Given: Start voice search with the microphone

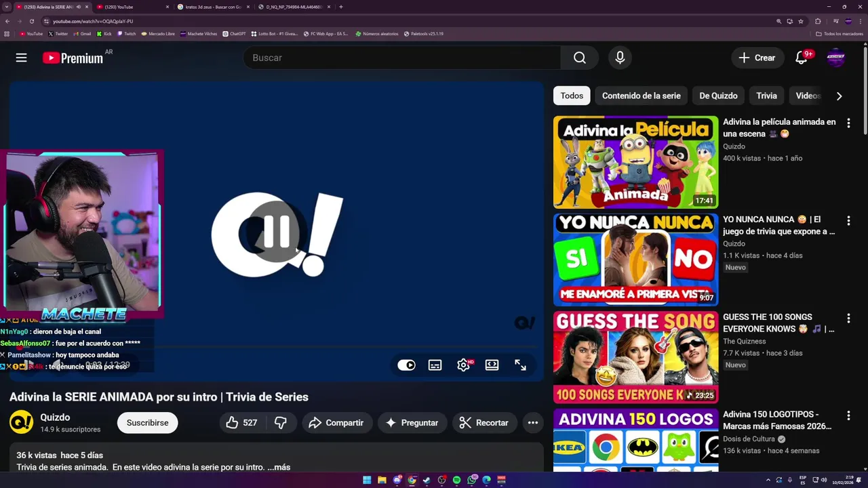Looking at the screenshot, I should click(620, 58).
